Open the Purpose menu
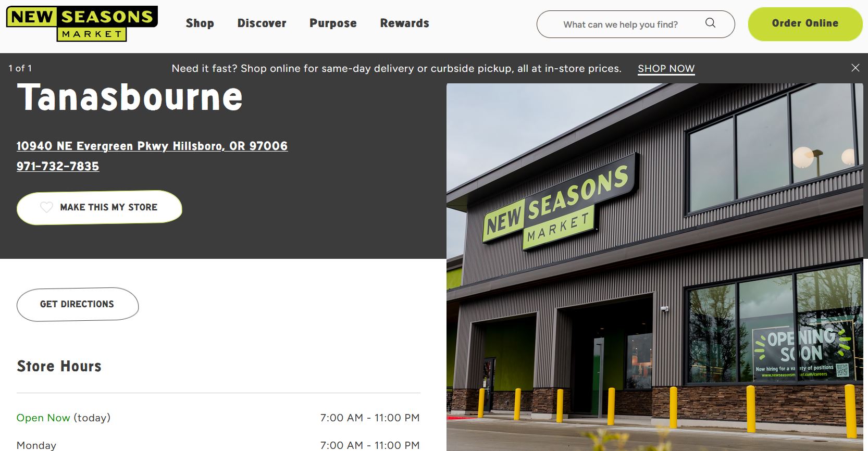This screenshot has width=868, height=451. click(333, 23)
